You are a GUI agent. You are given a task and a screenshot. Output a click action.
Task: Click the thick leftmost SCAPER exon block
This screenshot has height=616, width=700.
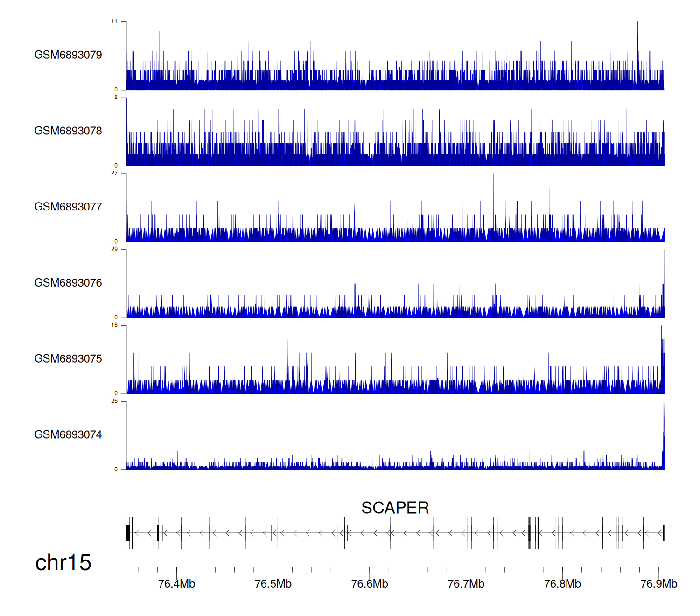(128, 533)
